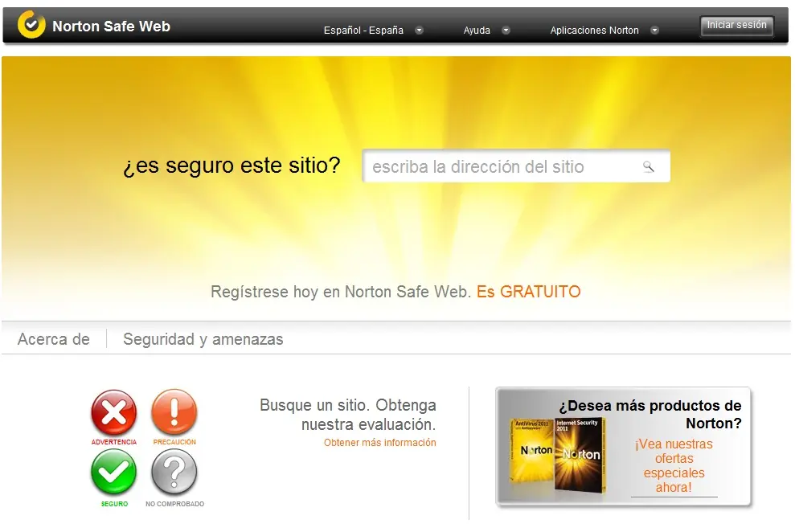The width and height of the screenshot is (795, 532).
Task: Click the gray No comprobado question icon
Action: (x=174, y=473)
